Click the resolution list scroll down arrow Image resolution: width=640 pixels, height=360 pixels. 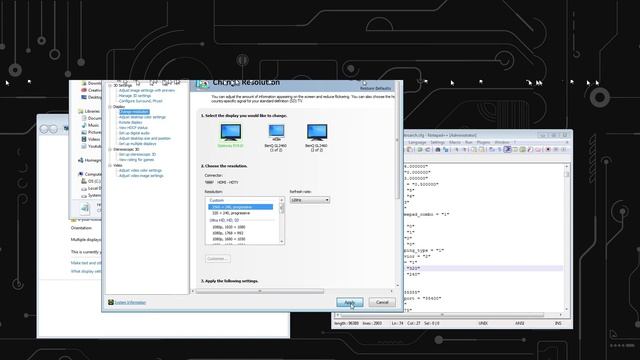coord(282,242)
